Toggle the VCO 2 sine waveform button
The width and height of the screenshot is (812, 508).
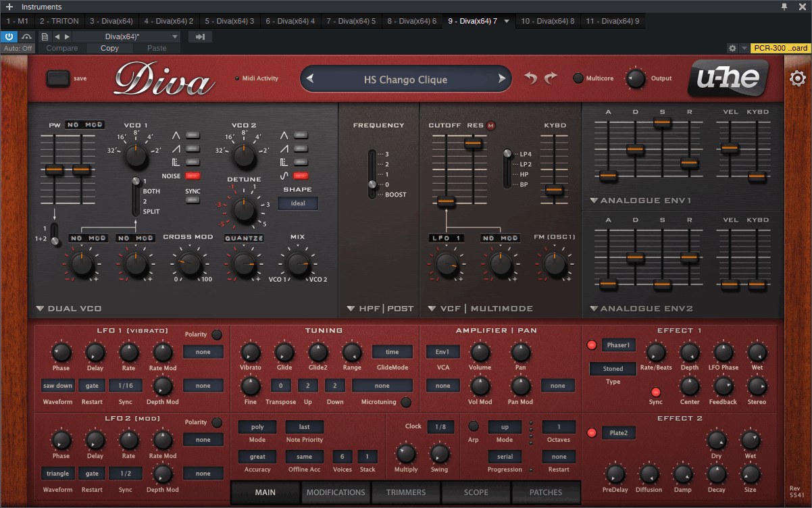[301, 176]
